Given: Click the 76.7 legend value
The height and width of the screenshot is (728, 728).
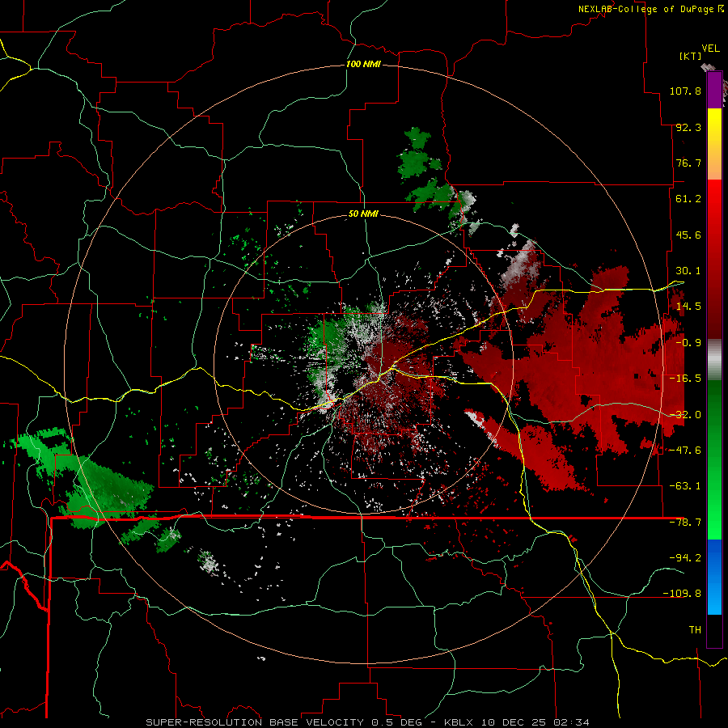Looking at the screenshot, I should pos(688,163).
